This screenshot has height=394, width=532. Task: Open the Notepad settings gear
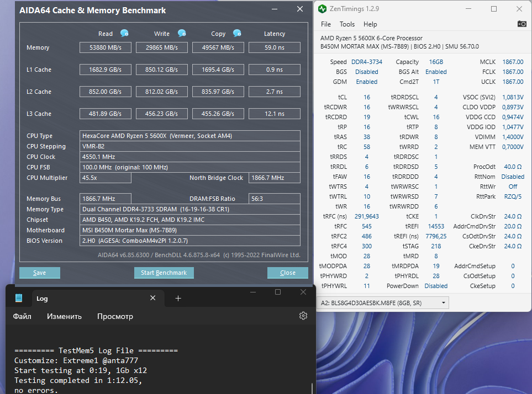click(x=303, y=316)
